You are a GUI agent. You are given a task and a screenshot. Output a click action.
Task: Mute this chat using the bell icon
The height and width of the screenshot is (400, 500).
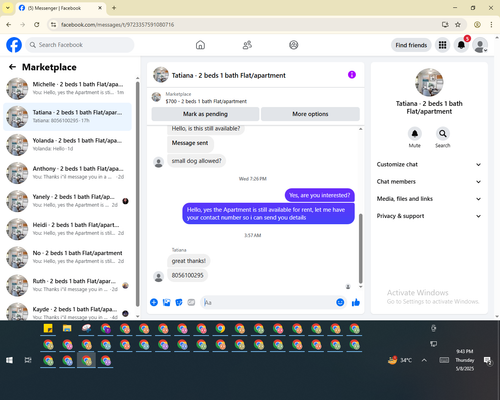pos(415,134)
